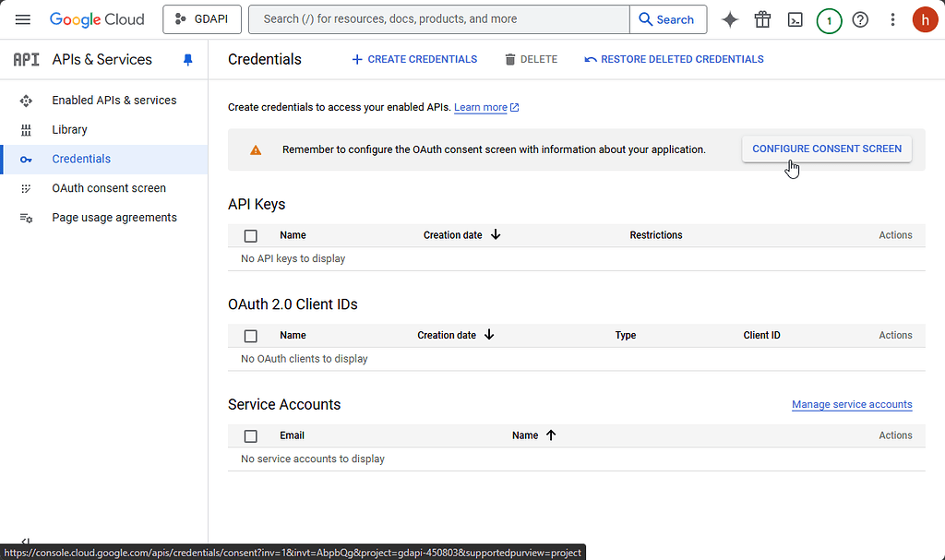Viewport: 945px width, 560px height.
Task: Click the Page usage agreements settings icon
Action: point(26,219)
